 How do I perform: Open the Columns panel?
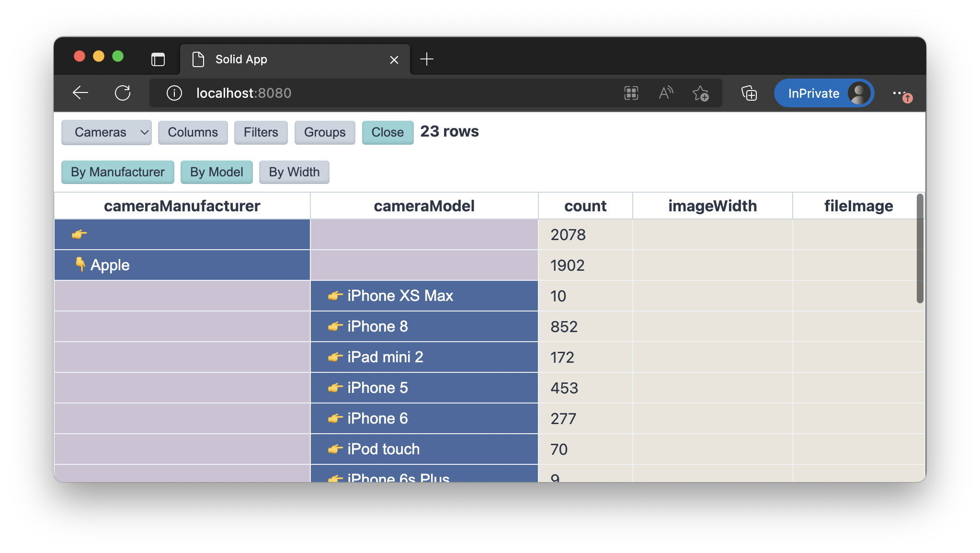coord(193,132)
